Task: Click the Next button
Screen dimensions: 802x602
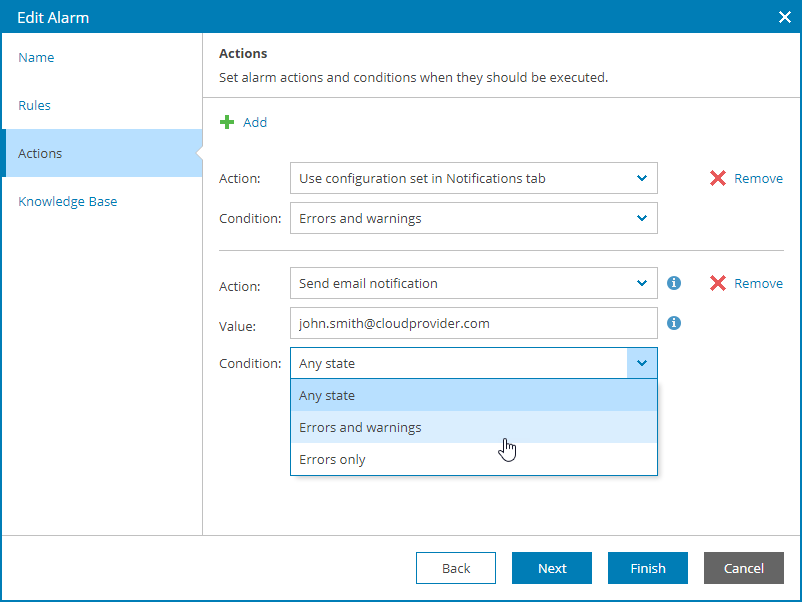Action: pyautogui.click(x=551, y=567)
